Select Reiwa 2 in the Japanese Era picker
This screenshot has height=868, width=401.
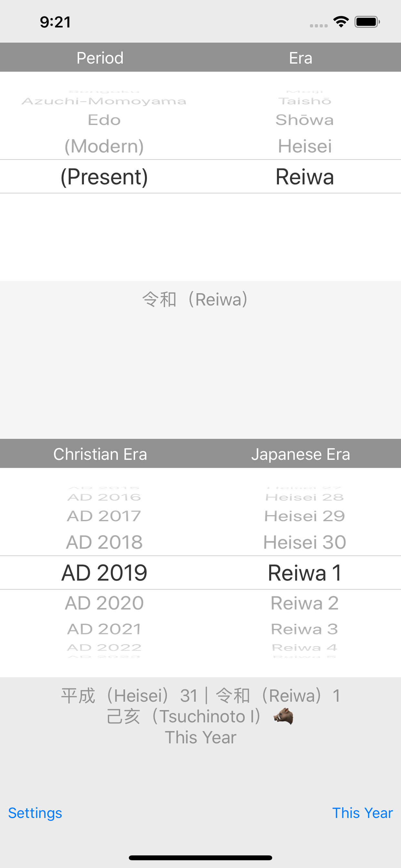tap(305, 603)
